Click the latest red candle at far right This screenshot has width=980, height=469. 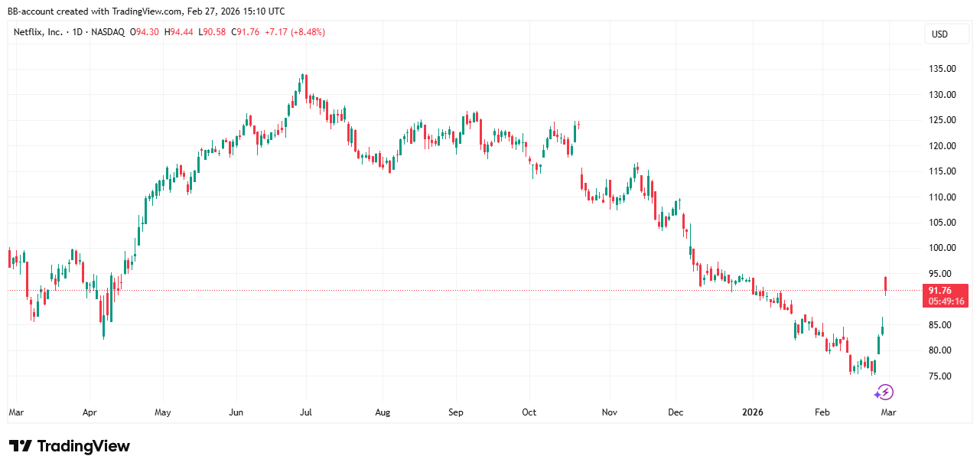886,285
